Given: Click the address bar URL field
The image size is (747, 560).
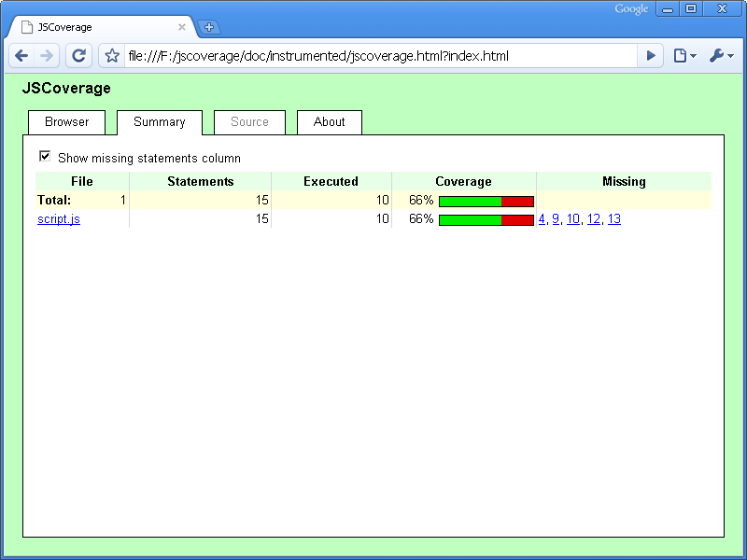Looking at the screenshot, I should pyautogui.click(x=373, y=56).
